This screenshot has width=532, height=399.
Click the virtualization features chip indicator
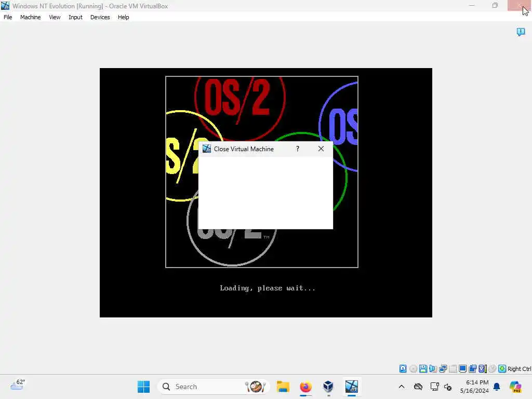(x=483, y=368)
